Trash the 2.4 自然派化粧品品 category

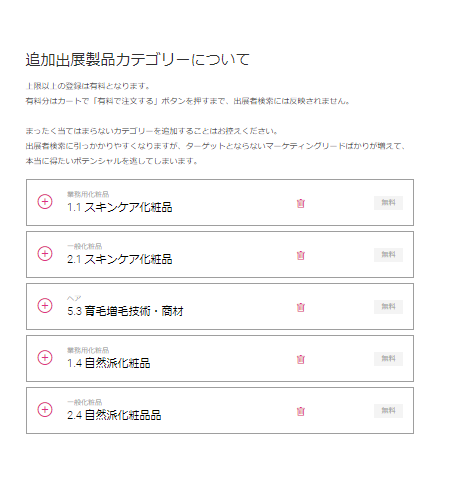click(x=301, y=411)
